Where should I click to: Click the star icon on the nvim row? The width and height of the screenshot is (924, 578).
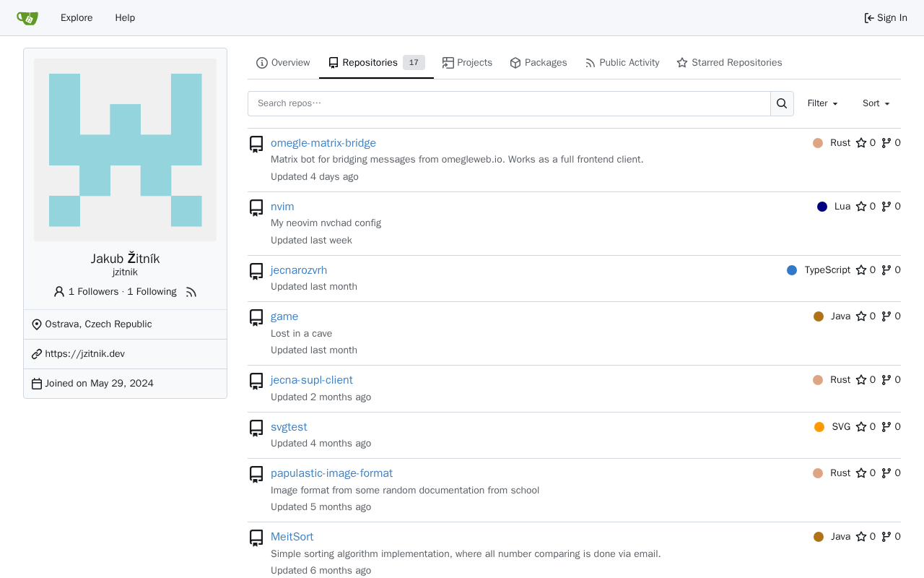[x=861, y=207]
